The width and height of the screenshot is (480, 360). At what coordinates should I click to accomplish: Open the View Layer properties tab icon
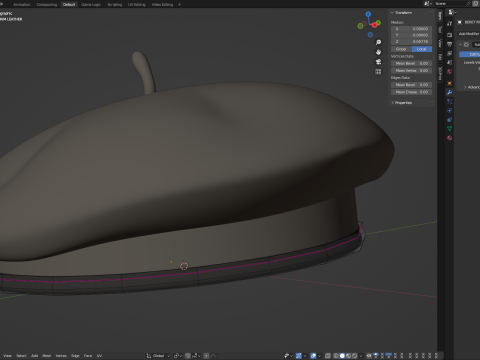(450, 53)
